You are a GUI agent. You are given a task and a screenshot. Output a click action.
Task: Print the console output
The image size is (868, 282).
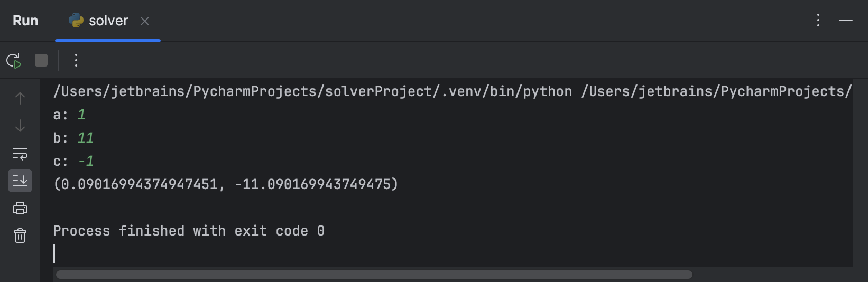[x=20, y=208]
